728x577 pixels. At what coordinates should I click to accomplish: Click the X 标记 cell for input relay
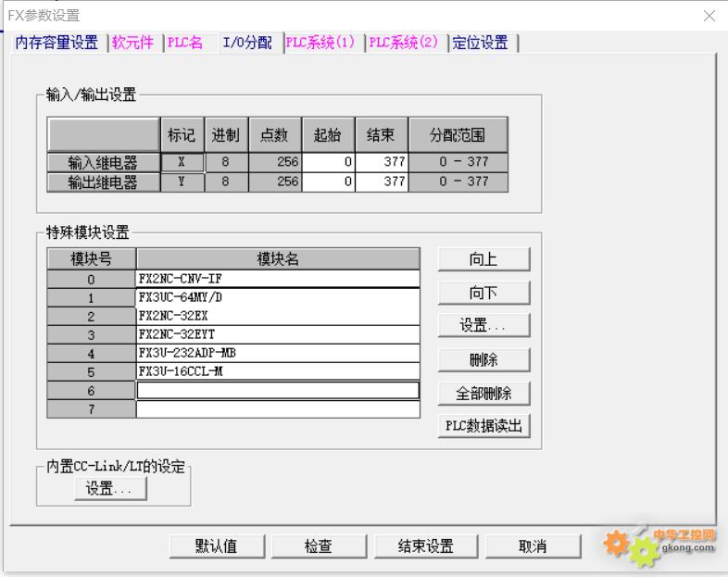pos(182,162)
